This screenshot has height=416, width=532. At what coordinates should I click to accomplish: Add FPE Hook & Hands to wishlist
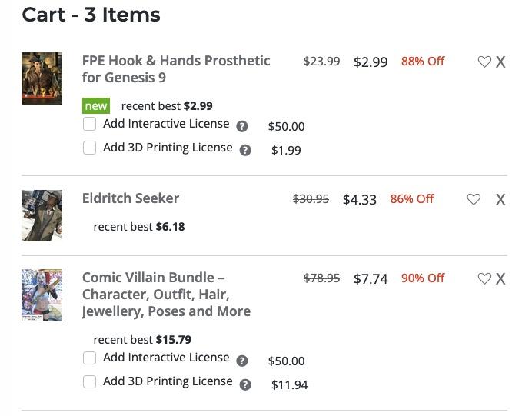[x=484, y=62]
